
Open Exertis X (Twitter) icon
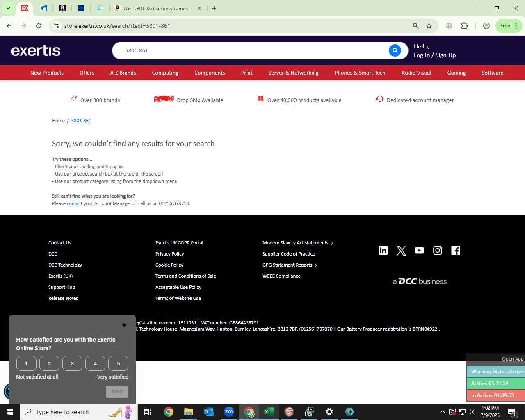point(401,251)
